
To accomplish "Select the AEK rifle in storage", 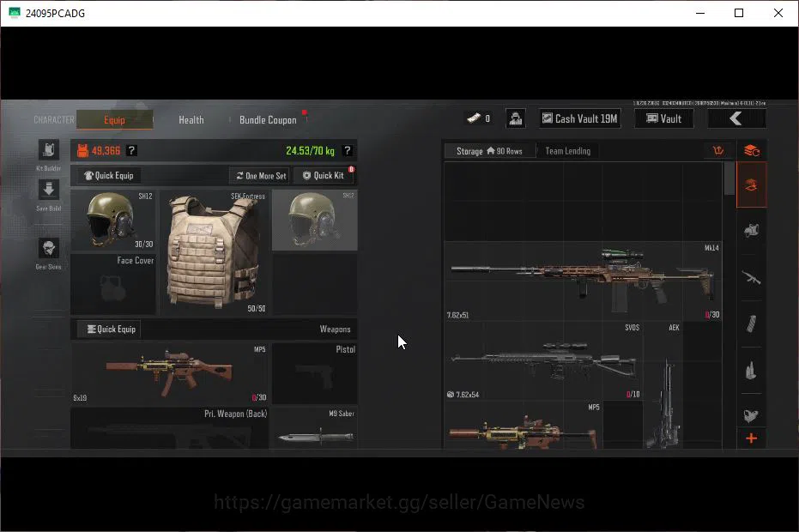I will pyautogui.click(x=663, y=385).
